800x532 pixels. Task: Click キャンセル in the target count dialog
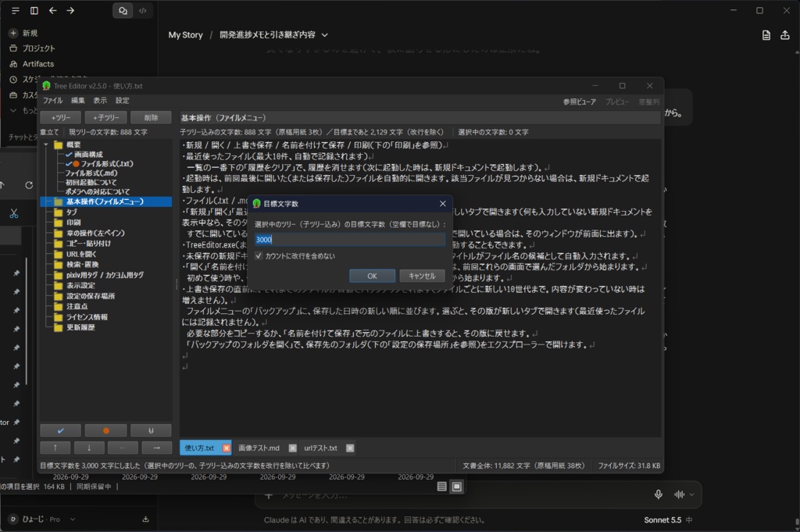pos(422,276)
